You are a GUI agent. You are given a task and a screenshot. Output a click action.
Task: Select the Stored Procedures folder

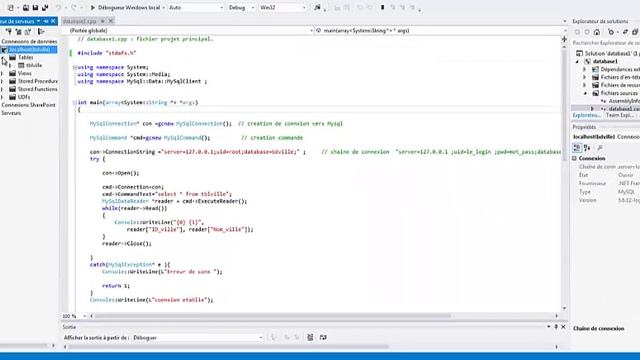pos(38,81)
